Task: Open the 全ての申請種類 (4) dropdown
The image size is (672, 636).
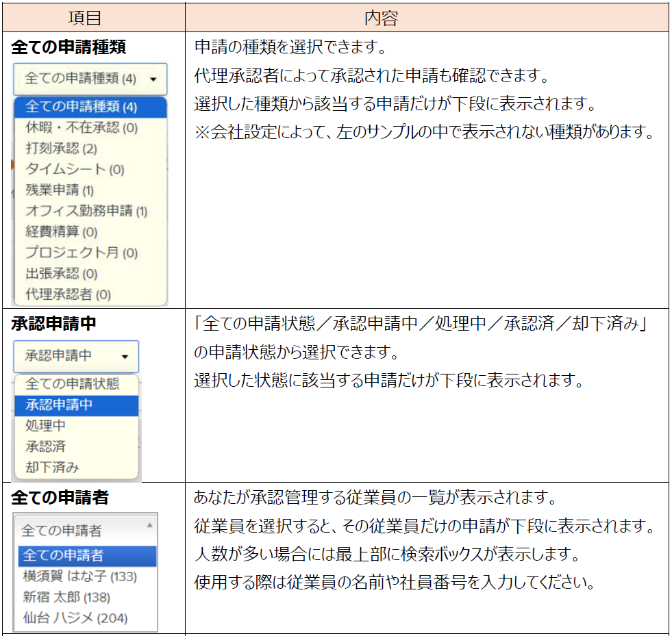Action: click(x=90, y=79)
